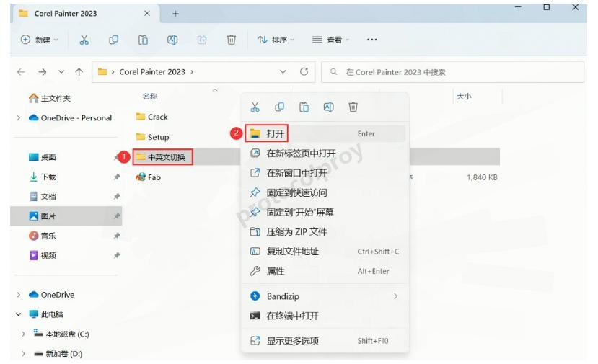Viewport: 598px width, 364px height.
Task: Click the context menu Paste icon
Action: pyautogui.click(x=304, y=107)
